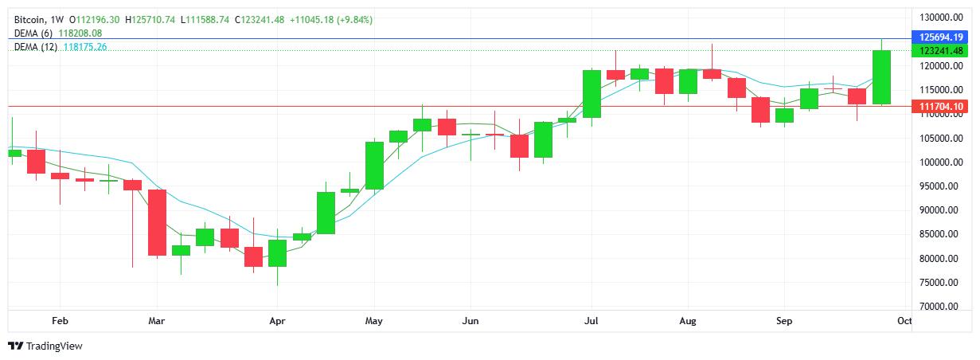Select the DEMA (6) indicator legend

tap(33, 33)
